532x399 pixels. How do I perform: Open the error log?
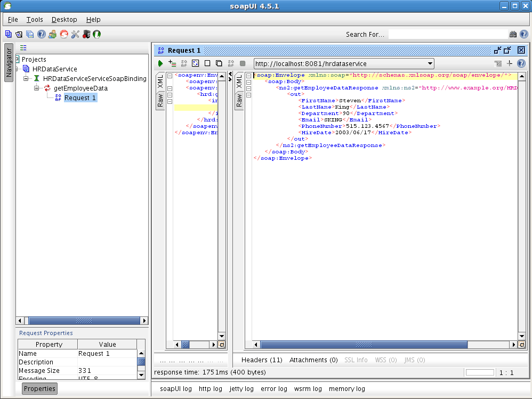(274, 389)
